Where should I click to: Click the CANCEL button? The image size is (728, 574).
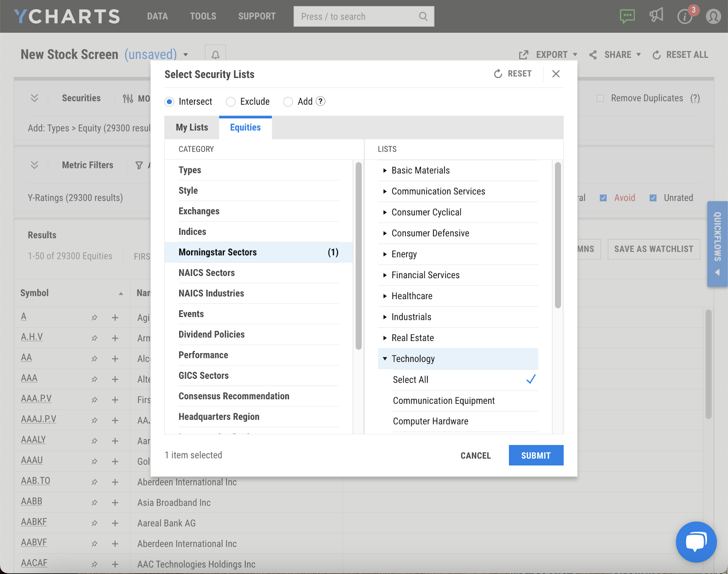pos(475,455)
